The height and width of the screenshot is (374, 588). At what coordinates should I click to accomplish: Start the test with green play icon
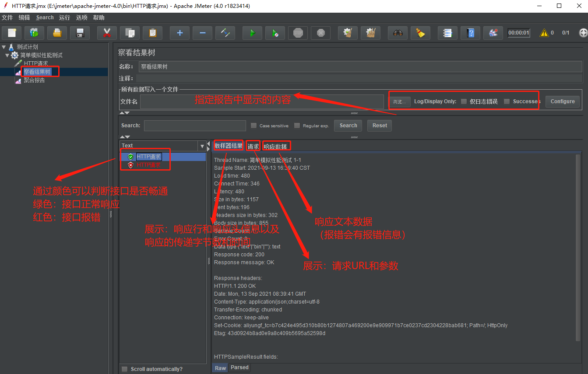point(252,33)
